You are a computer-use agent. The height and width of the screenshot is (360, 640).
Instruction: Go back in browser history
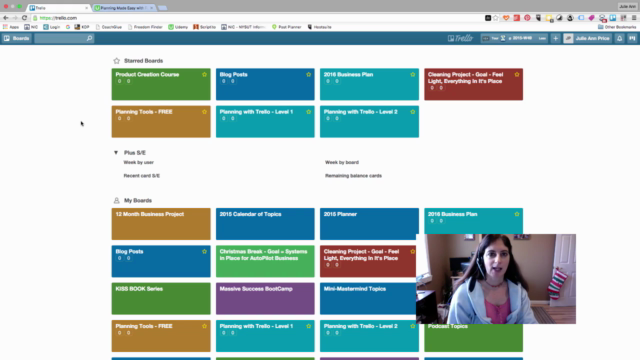[x=5, y=18]
